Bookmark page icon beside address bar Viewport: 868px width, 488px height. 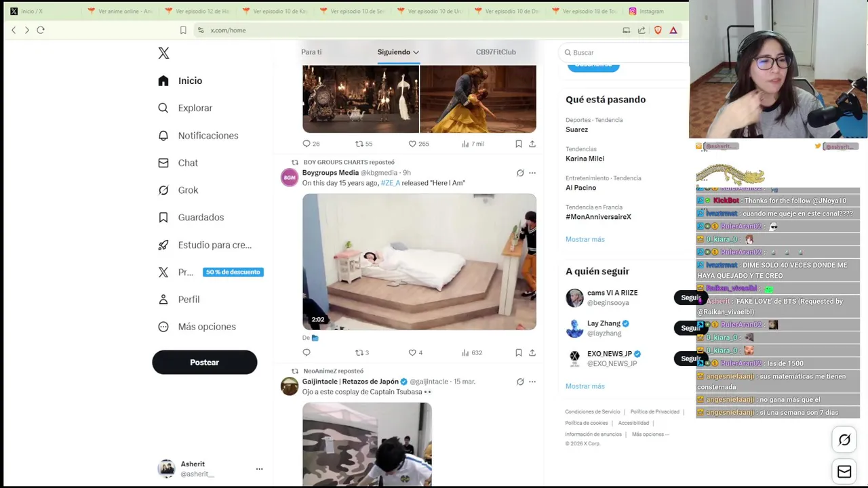183,30
